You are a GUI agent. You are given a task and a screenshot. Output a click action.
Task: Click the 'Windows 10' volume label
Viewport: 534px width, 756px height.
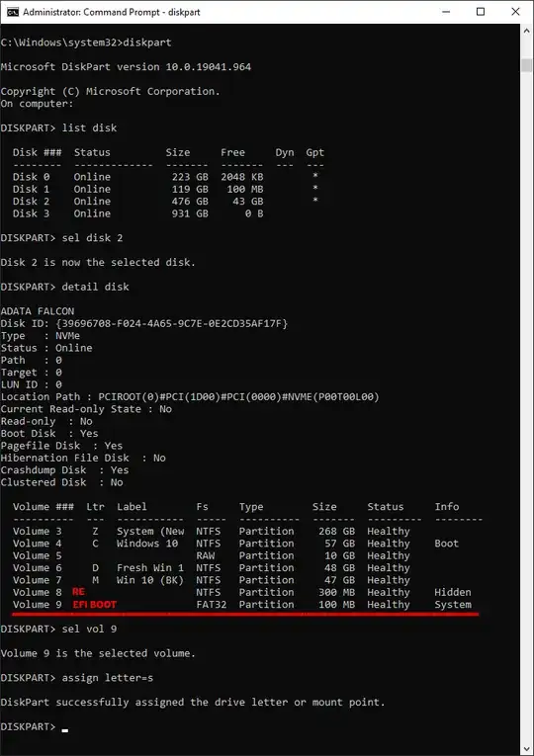147,544
